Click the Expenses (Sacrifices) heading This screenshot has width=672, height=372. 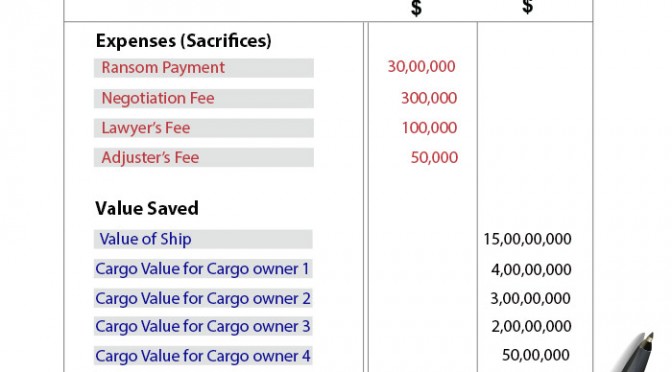coord(183,41)
